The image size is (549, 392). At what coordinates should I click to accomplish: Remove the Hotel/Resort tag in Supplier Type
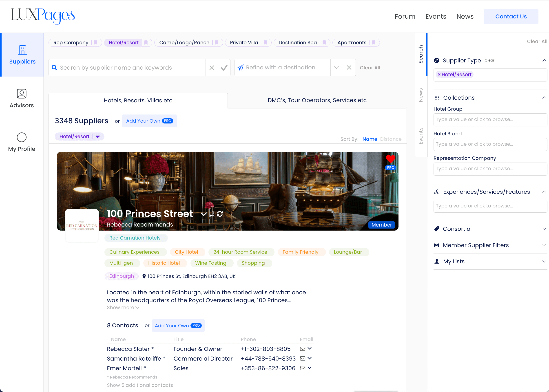tap(439, 75)
